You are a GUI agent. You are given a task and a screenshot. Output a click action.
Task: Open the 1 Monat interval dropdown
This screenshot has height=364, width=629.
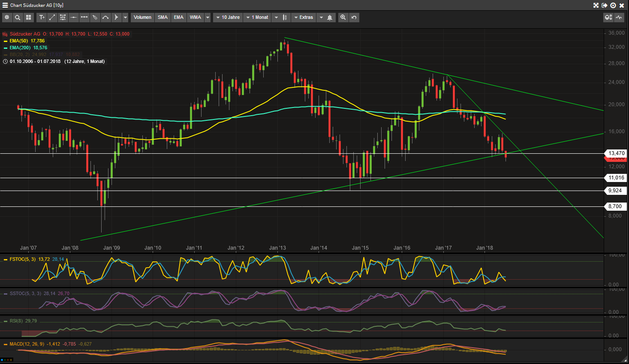[257, 18]
